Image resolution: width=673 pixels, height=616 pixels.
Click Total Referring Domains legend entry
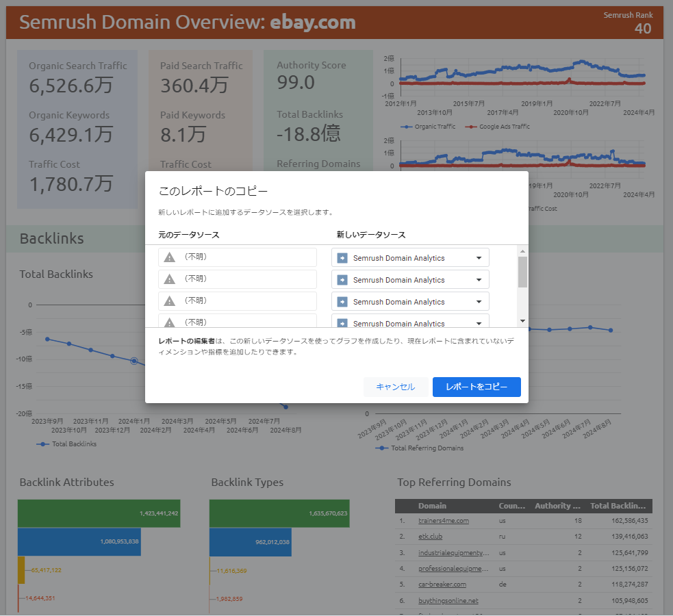coord(420,448)
